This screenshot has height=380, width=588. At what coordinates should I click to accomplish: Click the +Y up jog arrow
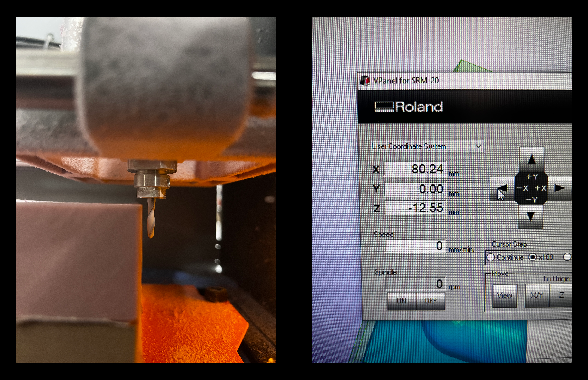tap(531, 159)
